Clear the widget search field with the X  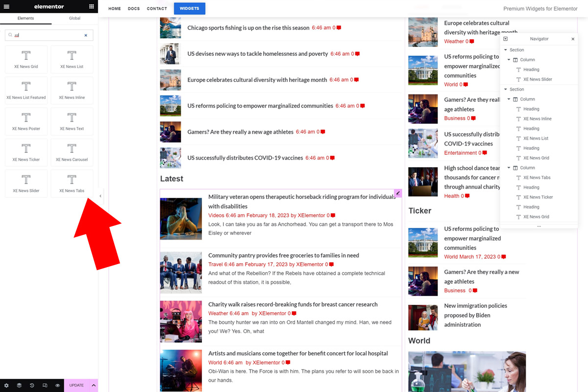click(x=86, y=35)
